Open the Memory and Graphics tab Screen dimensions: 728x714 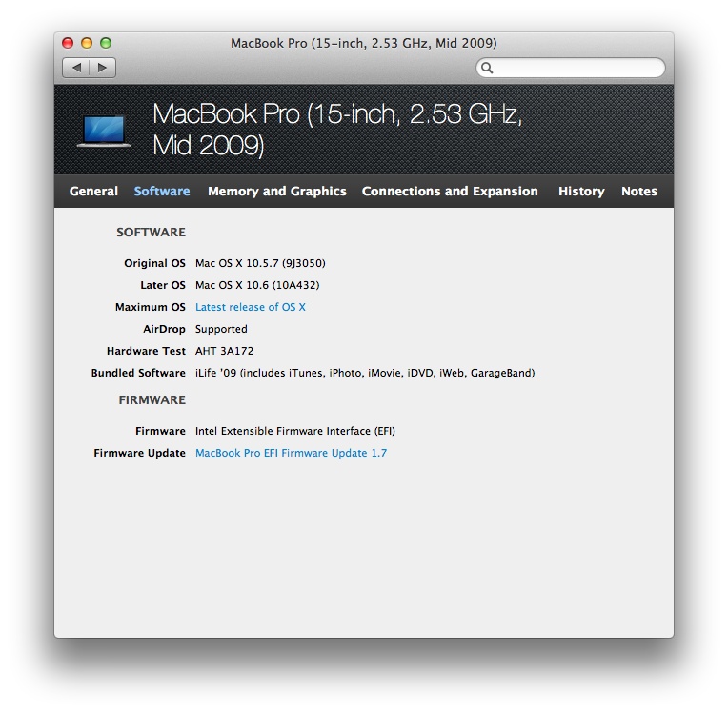point(277,192)
